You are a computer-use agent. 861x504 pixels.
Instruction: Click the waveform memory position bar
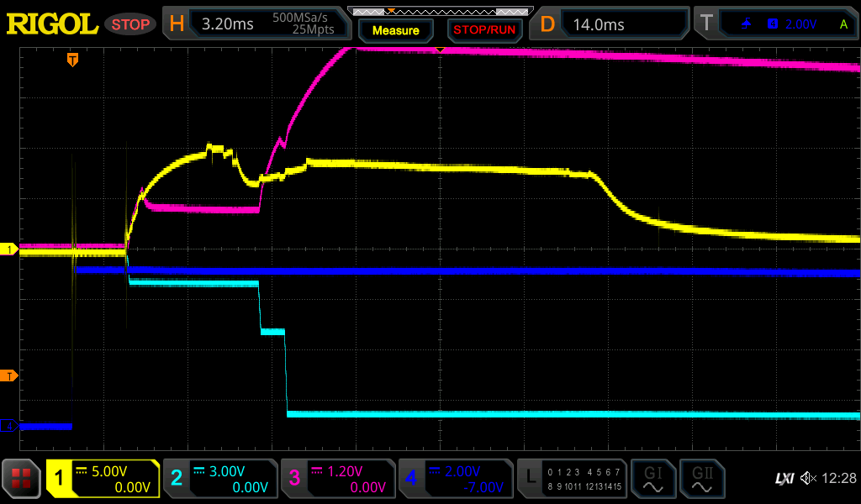(x=439, y=11)
